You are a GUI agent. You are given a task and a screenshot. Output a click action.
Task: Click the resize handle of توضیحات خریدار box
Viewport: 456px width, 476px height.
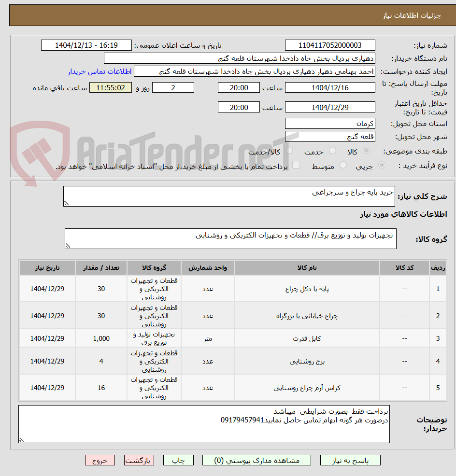coord(21,440)
